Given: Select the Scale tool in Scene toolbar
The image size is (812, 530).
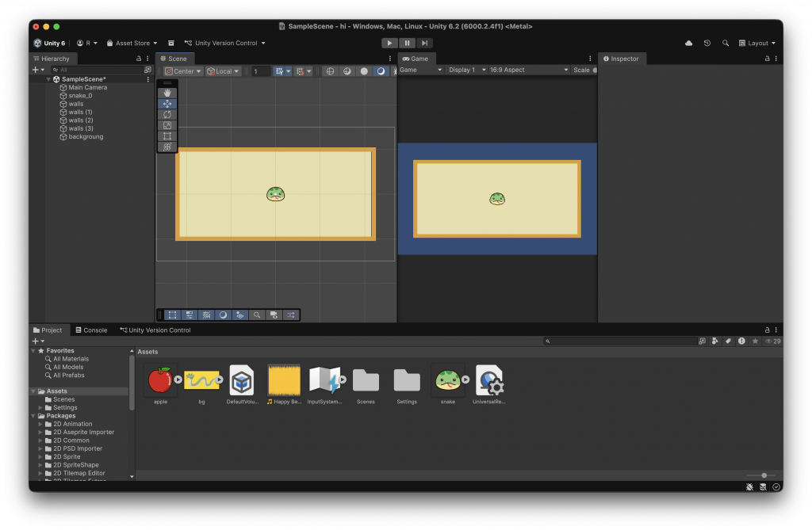Looking at the screenshot, I should [167, 125].
